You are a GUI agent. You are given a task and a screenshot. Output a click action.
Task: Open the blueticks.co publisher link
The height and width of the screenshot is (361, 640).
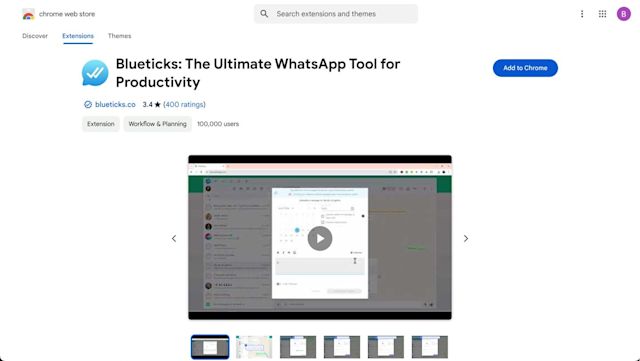pos(115,105)
